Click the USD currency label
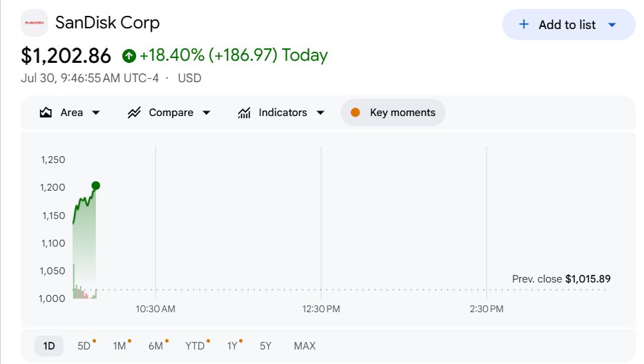This screenshot has width=644, height=364. coord(190,78)
